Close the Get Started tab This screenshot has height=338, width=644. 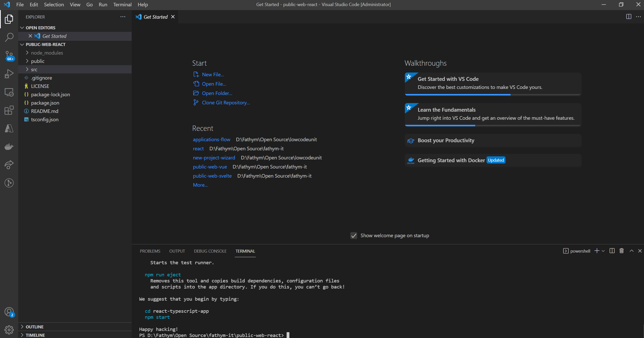click(x=173, y=17)
